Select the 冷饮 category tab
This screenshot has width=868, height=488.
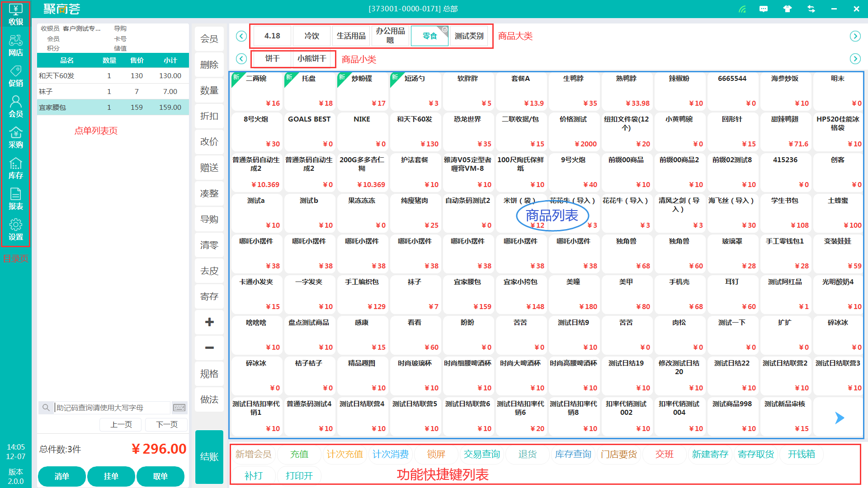pos(311,36)
